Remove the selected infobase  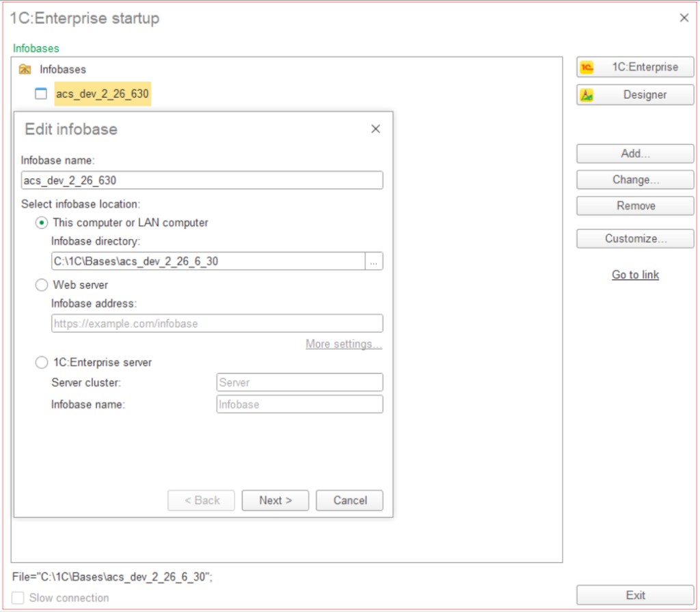(635, 206)
